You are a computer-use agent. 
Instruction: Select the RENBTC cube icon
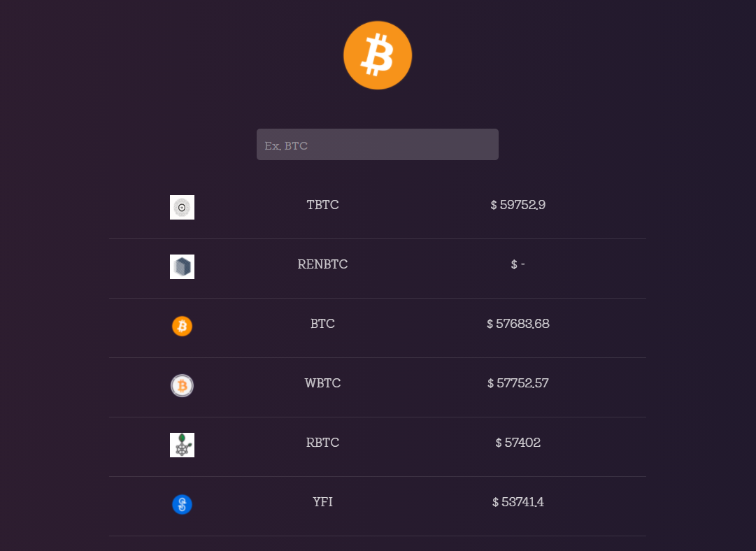[x=182, y=266]
